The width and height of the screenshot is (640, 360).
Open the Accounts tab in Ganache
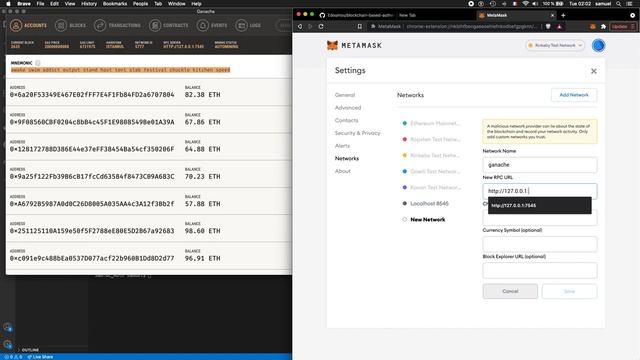coord(29,25)
